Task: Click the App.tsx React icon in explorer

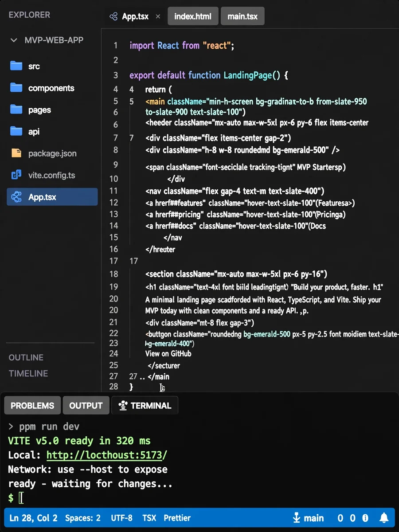Action: pyautogui.click(x=16, y=197)
